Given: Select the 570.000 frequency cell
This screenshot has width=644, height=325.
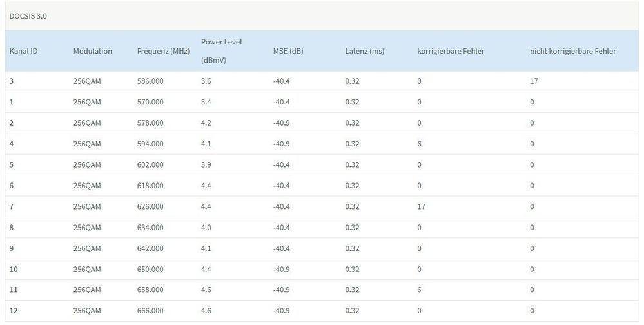Looking at the screenshot, I should point(150,102).
